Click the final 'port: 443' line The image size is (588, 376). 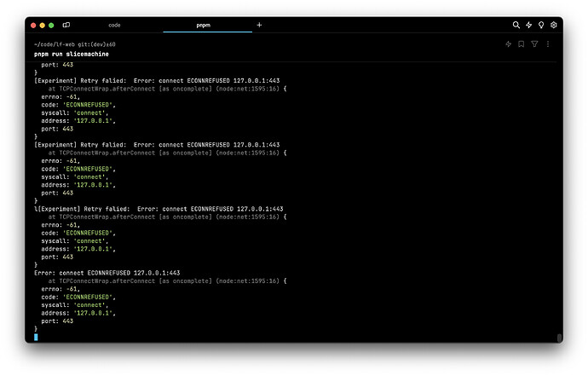tap(57, 321)
